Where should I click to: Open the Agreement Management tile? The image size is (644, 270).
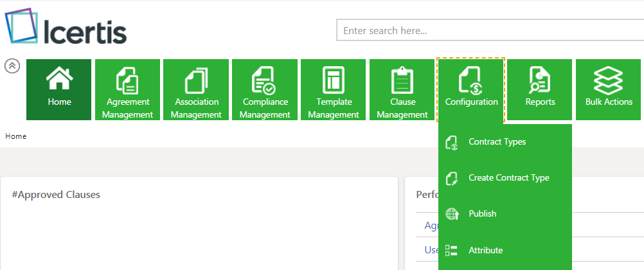coord(127,90)
